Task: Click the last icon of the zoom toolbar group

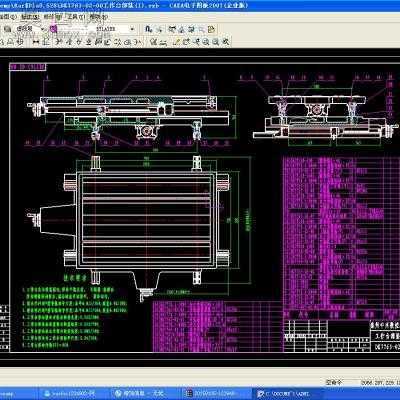Action: [226, 42]
